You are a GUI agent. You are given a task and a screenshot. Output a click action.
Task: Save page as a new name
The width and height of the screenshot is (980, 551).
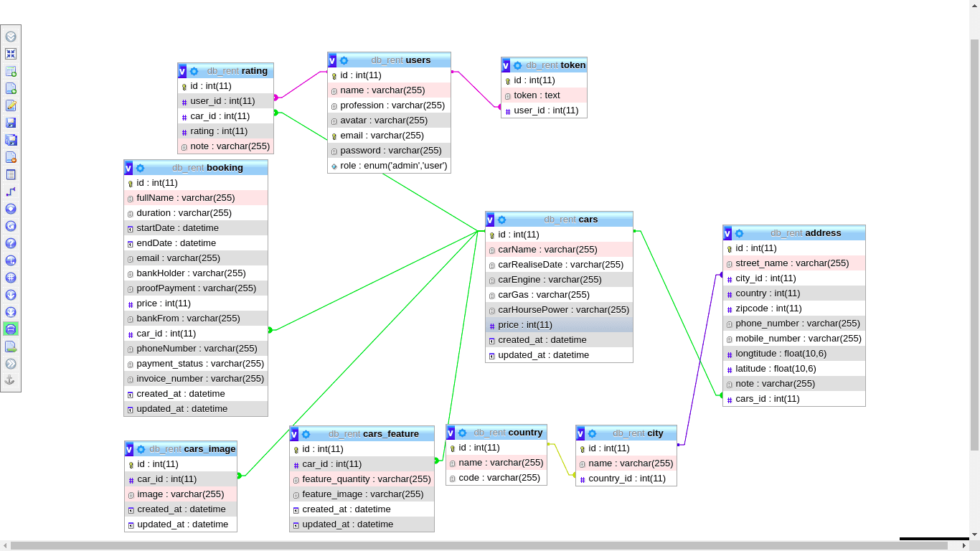point(11,140)
